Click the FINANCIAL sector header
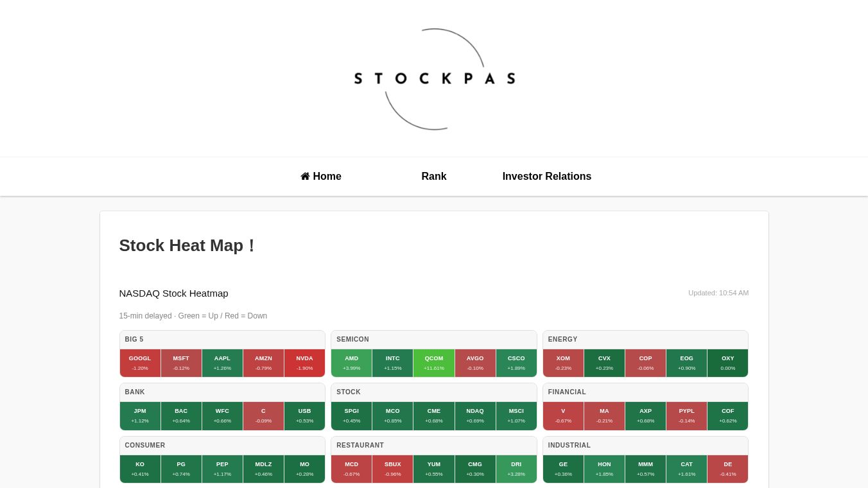This screenshot has width=868, height=488. point(645,392)
